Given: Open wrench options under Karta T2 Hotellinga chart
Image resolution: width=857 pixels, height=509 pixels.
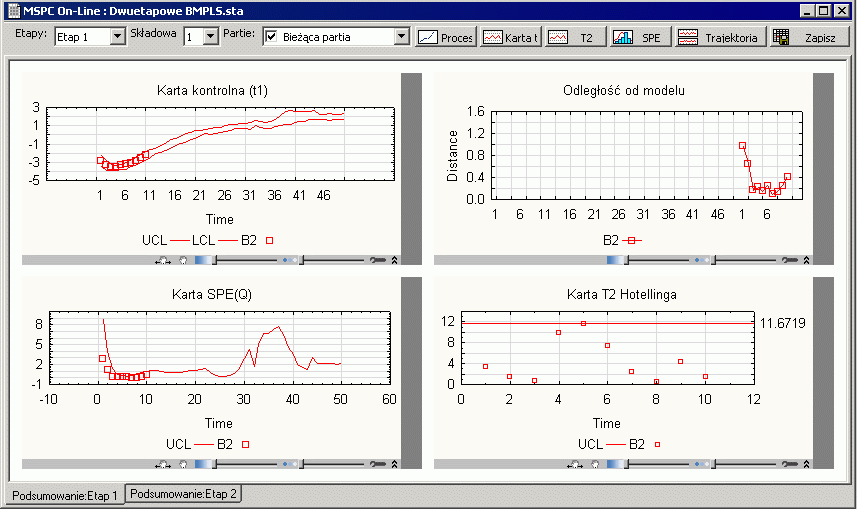Looking at the screenshot, I should (790, 464).
